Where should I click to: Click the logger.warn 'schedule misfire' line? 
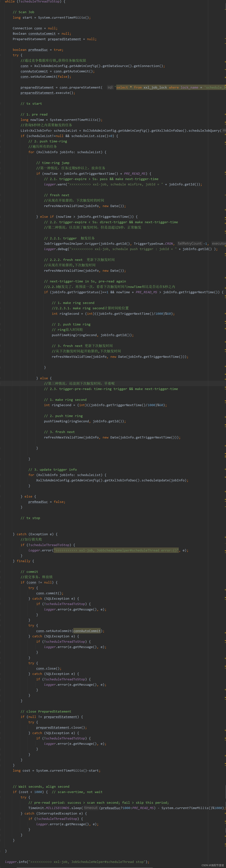[x=123, y=185]
